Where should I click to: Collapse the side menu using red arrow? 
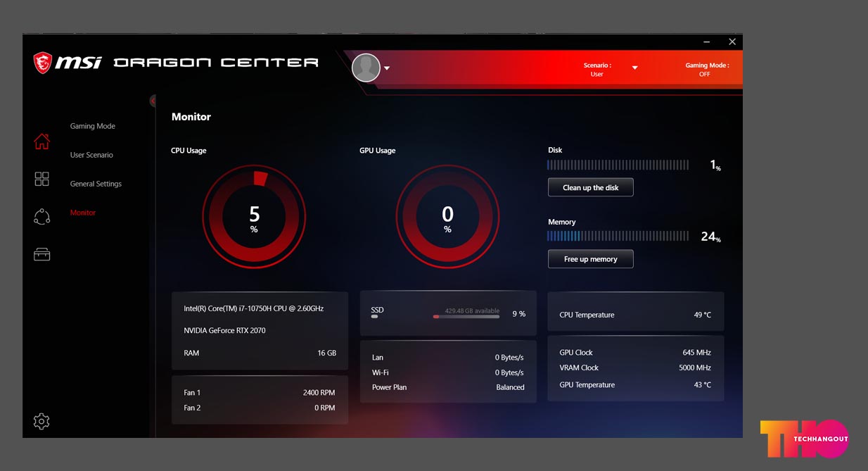tap(153, 101)
